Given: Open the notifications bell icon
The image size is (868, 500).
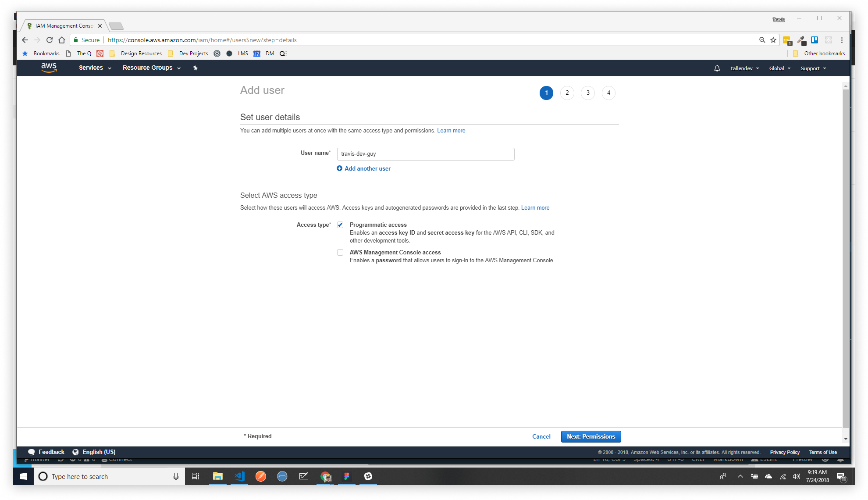Looking at the screenshot, I should pyautogui.click(x=717, y=68).
